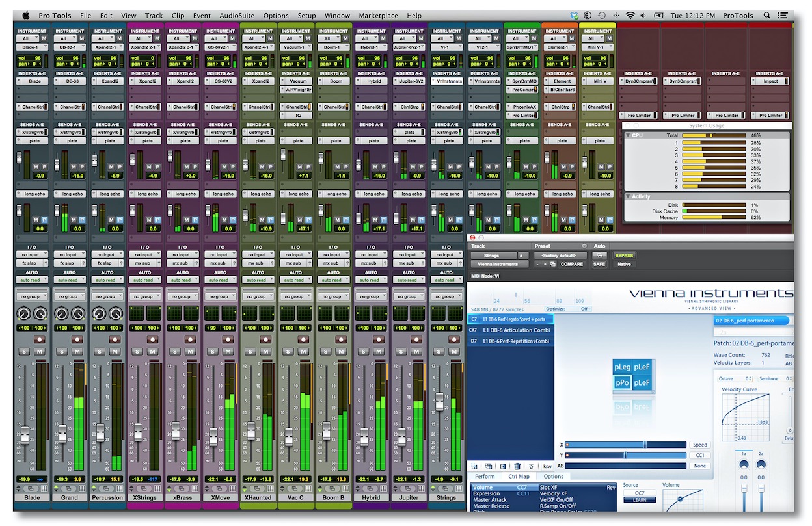
Task: Open the AIRVintgFltr insert on Vac C
Action: tap(295, 90)
